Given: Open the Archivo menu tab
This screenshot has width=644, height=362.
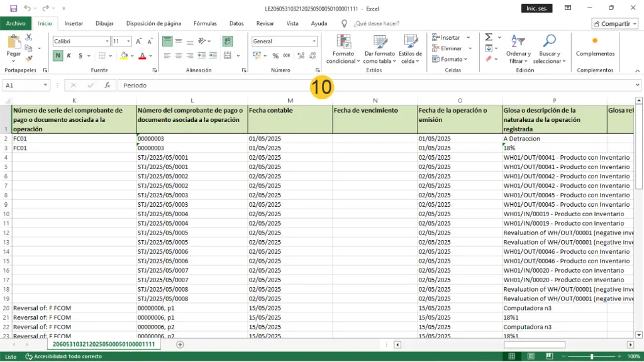Looking at the screenshot, I should 16,23.
